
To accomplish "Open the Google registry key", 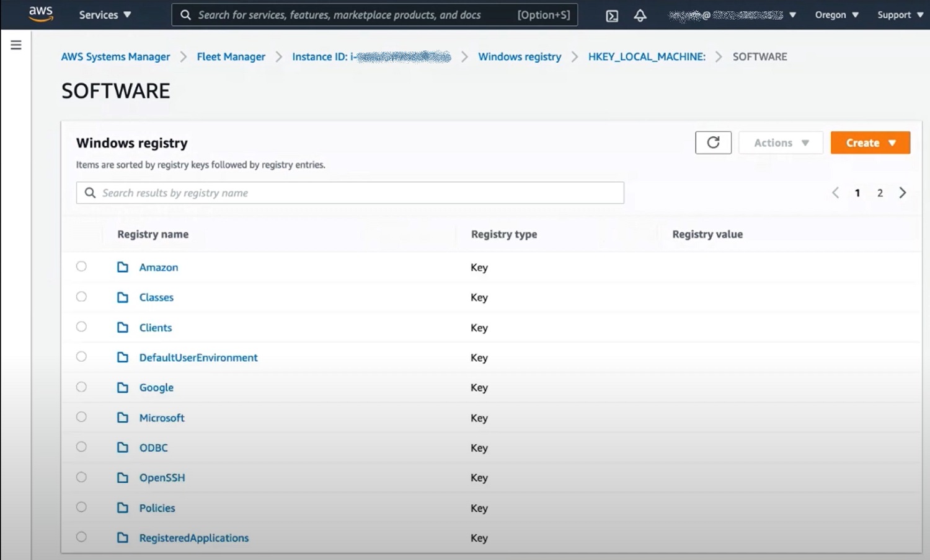I will 156,388.
